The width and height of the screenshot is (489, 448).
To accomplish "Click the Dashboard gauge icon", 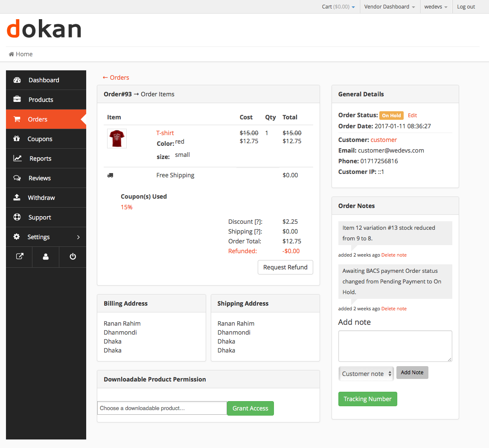I will [17, 80].
